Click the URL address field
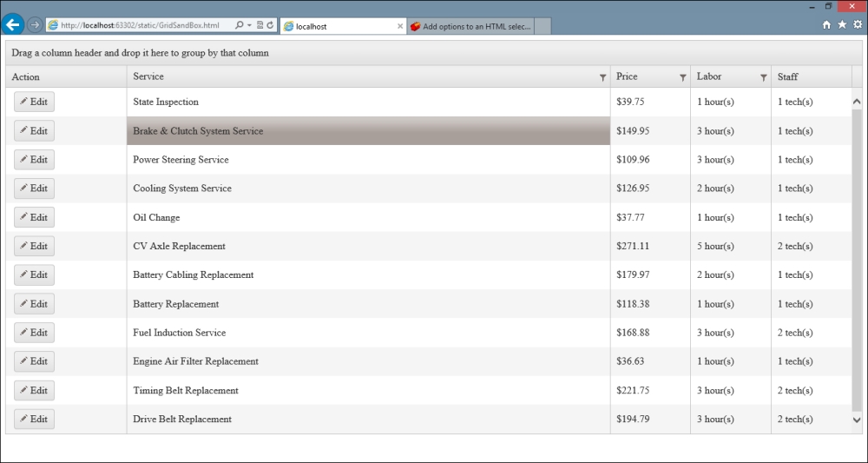 (140, 25)
